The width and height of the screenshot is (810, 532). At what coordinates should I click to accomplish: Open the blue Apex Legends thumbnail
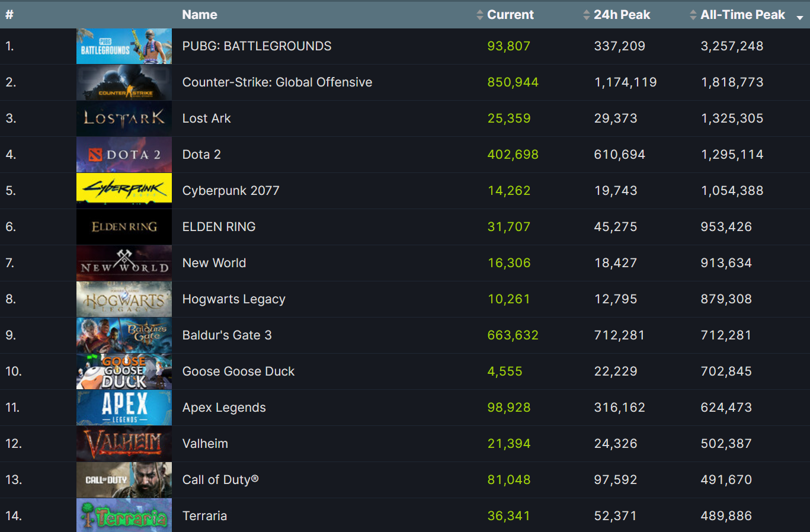tap(124, 408)
